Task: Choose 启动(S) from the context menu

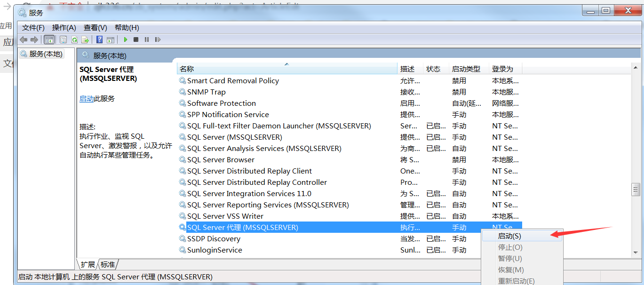Action: coord(522,236)
